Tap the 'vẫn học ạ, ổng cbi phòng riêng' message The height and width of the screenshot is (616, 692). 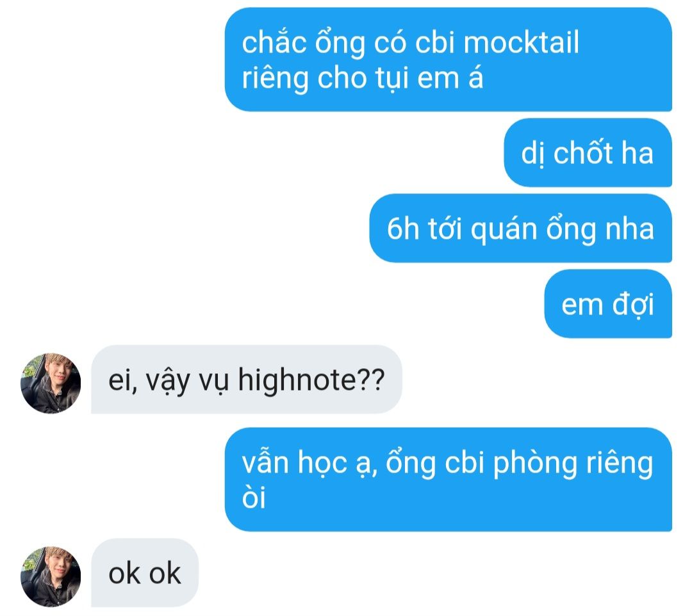tap(449, 480)
